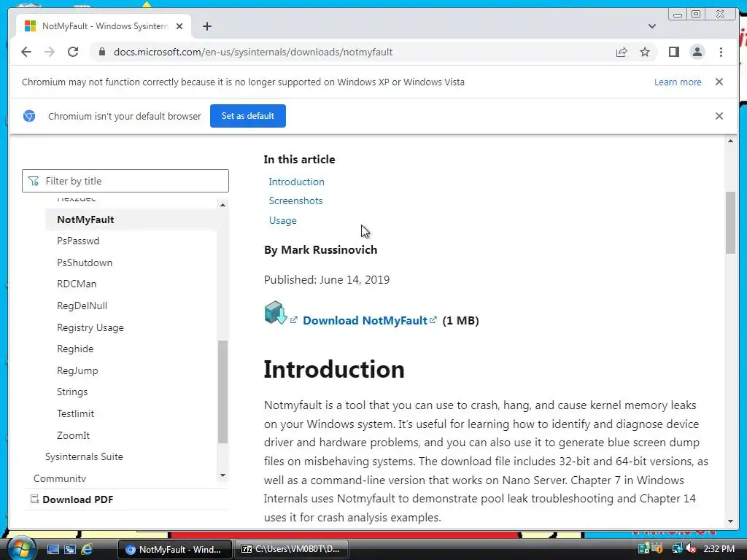Click page scroll down arrow
The image size is (747, 560).
(730, 521)
